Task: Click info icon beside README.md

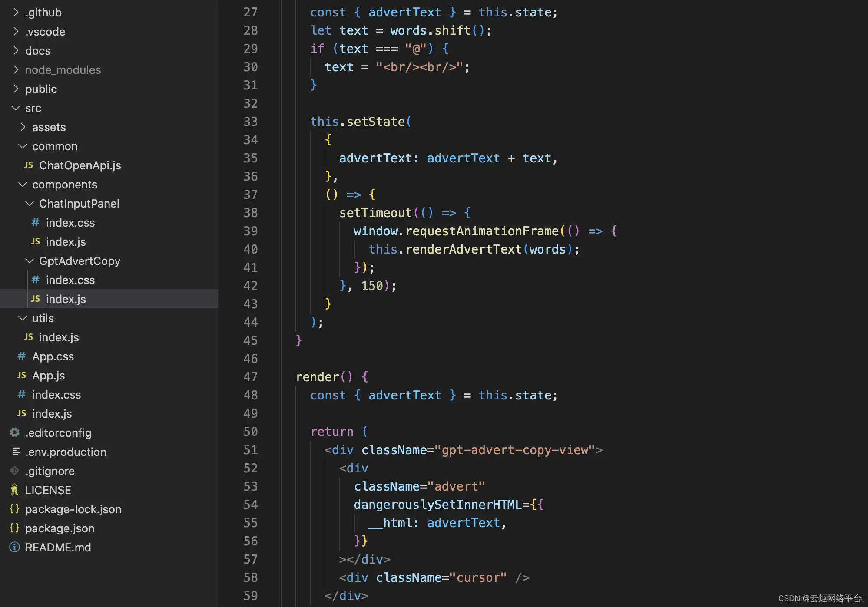Action: (14, 547)
